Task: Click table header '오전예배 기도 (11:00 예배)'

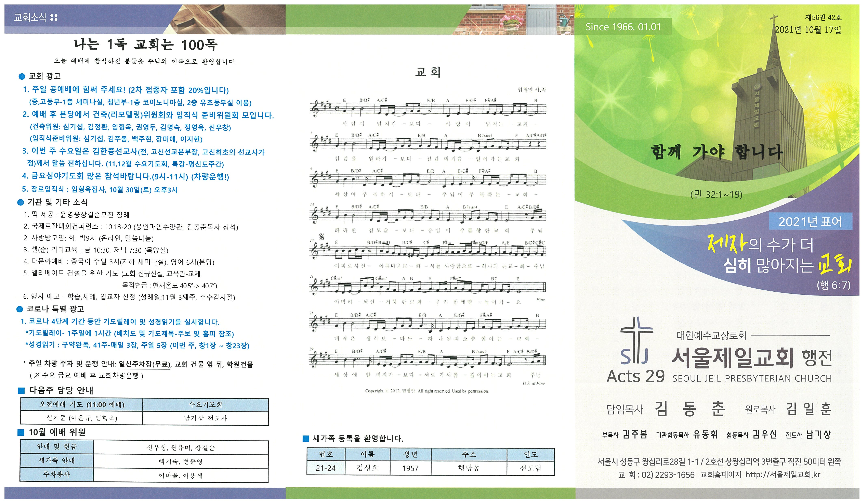Action: 82,405
